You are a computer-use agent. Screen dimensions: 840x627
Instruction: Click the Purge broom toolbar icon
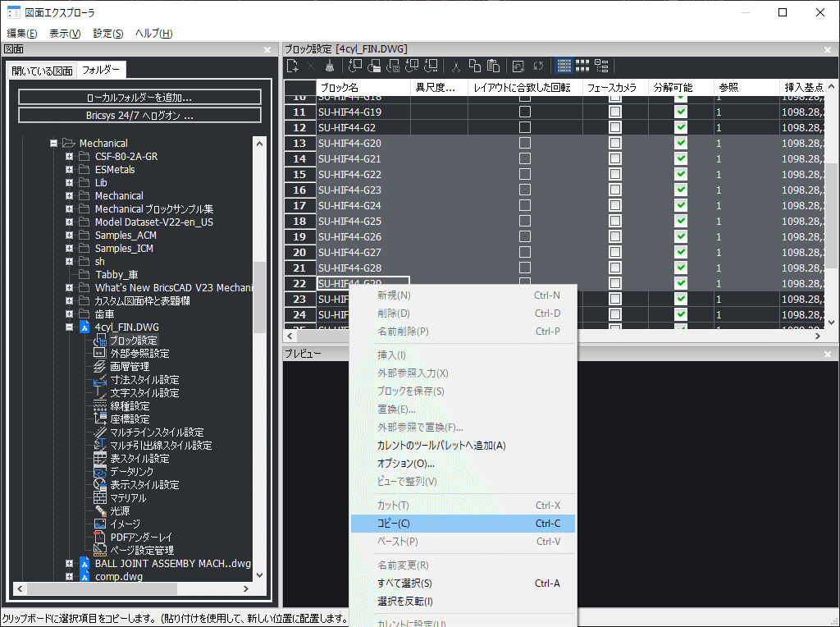(x=330, y=66)
